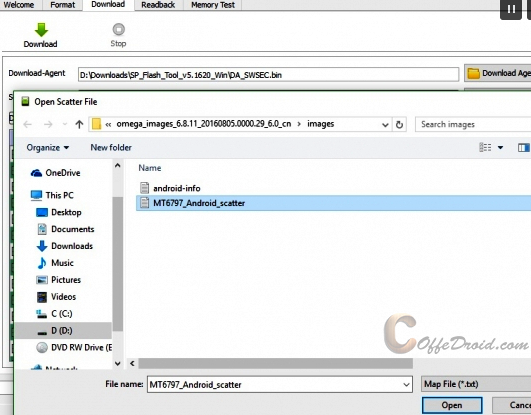
Task: Open the Documents folder
Action: 65,229
